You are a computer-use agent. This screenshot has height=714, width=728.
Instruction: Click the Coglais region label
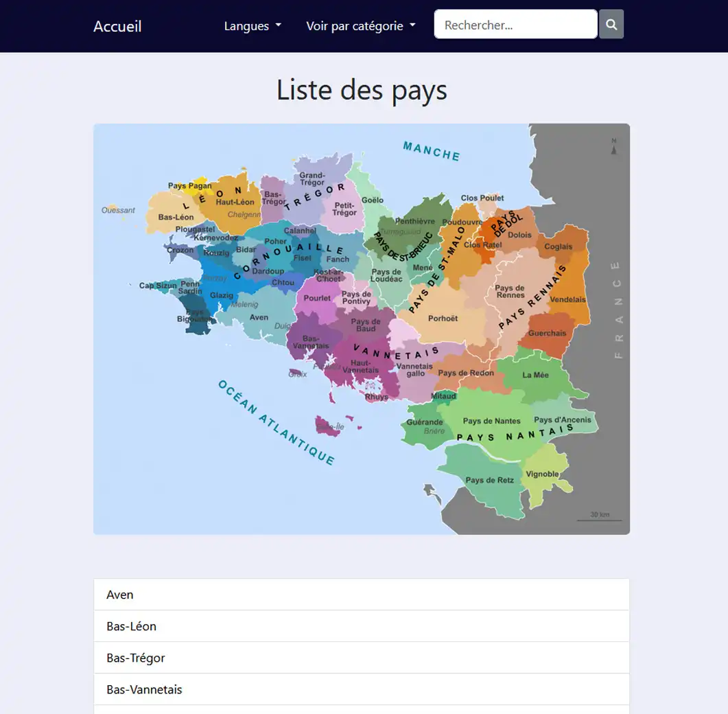pos(558,246)
